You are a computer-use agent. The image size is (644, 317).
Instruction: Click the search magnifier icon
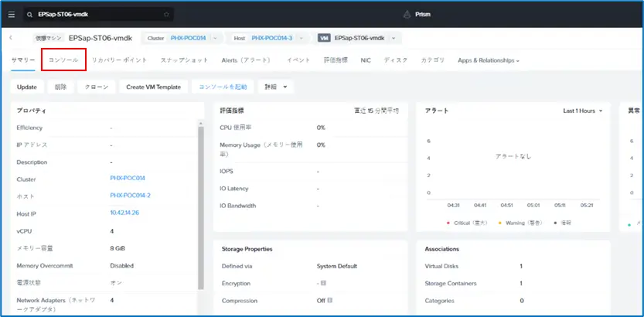(29, 15)
